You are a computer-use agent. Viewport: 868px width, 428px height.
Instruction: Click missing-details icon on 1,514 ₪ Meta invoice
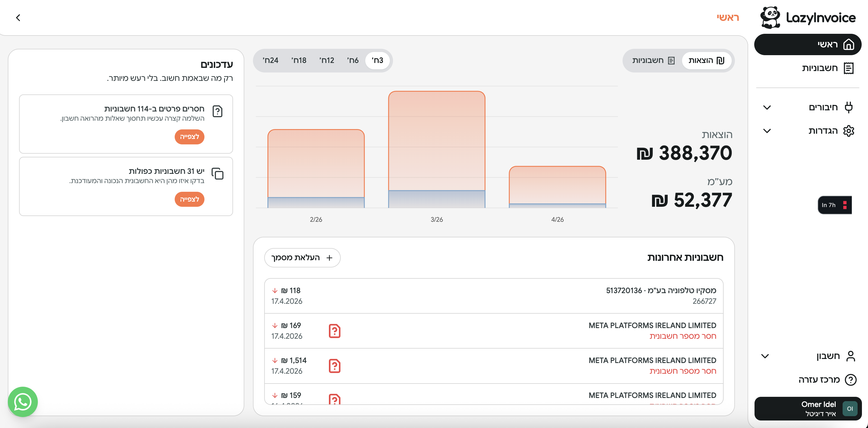[334, 366]
